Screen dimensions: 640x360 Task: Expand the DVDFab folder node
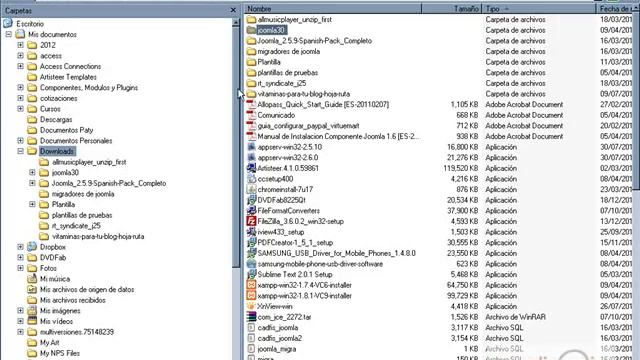(x=20, y=258)
